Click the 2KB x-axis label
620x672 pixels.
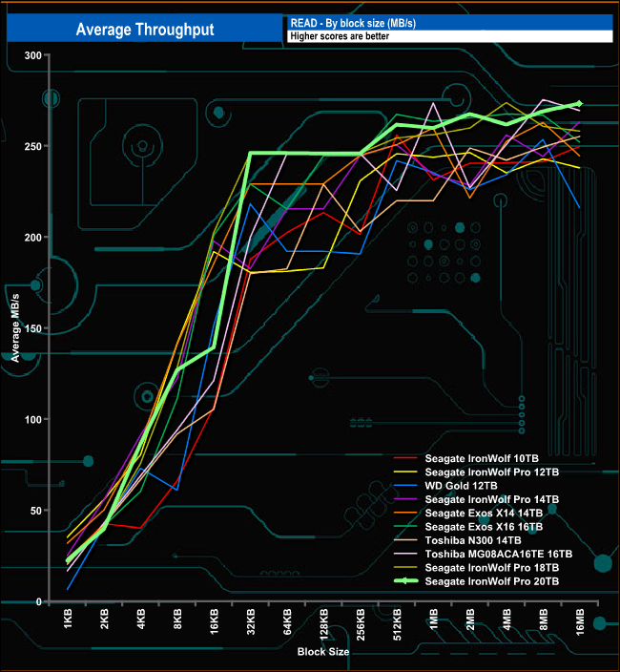pos(104,619)
